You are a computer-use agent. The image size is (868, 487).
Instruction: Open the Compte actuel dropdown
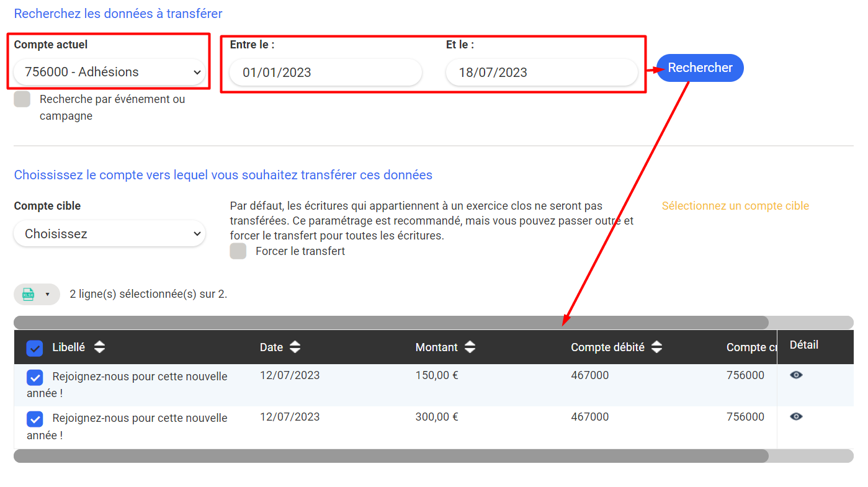[x=110, y=72]
